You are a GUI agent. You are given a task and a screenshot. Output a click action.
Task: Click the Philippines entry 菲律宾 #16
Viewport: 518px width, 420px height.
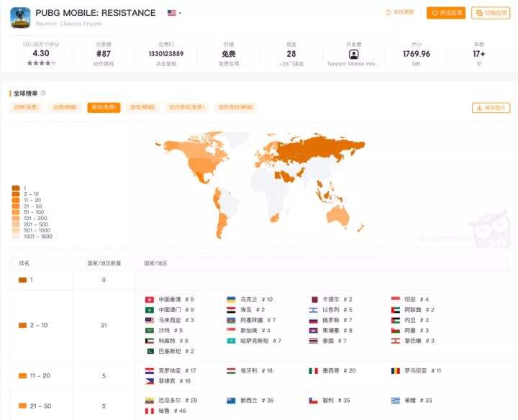[x=168, y=381]
